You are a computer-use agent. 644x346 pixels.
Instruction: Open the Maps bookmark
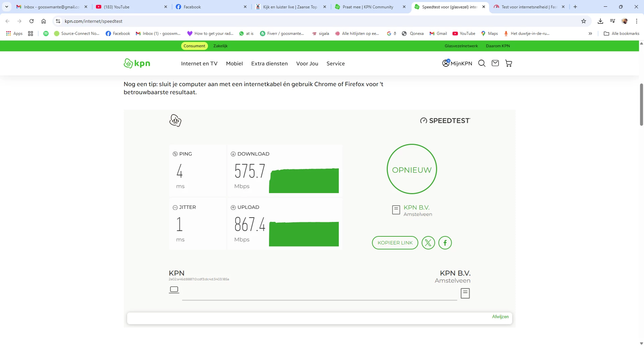(489, 34)
